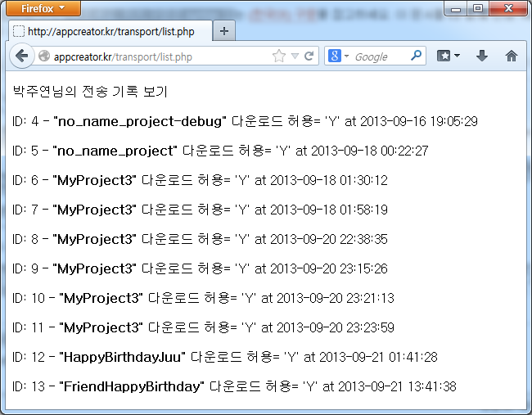The width and height of the screenshot is (532, 415).
Task: Open the URL history dropdown arrow
Action: pos(295,56)
